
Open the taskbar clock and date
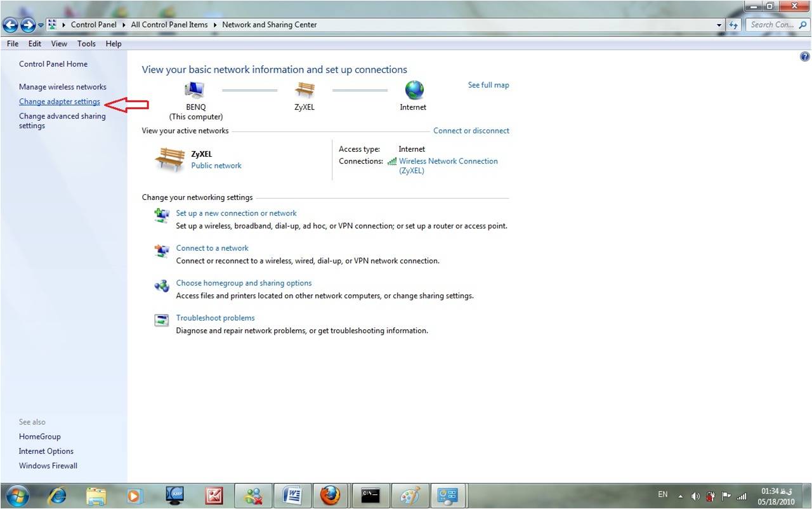click(776, 496)
